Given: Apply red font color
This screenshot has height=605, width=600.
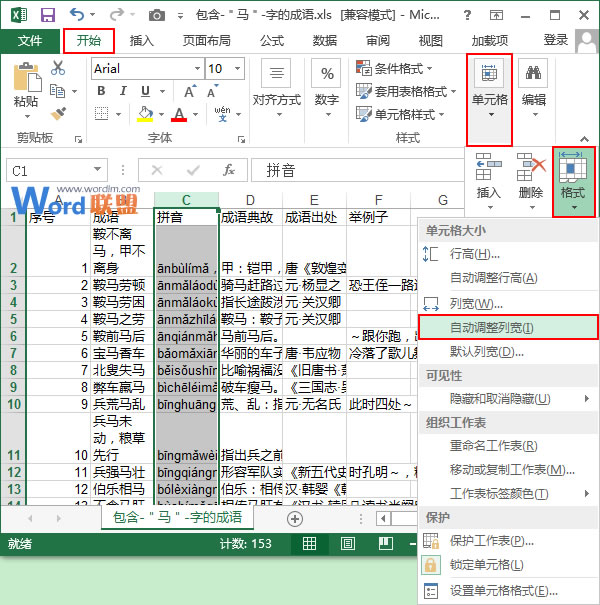Looking at the screenshot, I should tap(179, 114).
